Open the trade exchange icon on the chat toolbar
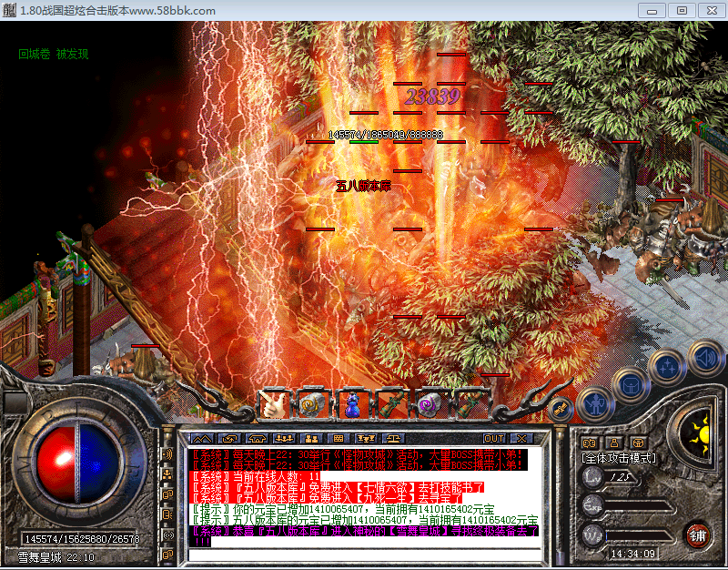This screenshot has height=570, width=728. [x=229, y=439]
